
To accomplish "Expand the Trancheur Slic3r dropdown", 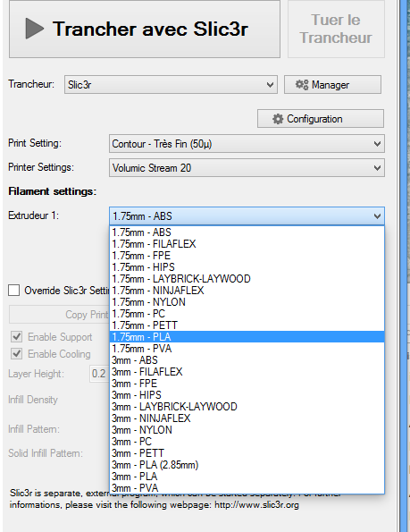I will pos(172,84).
